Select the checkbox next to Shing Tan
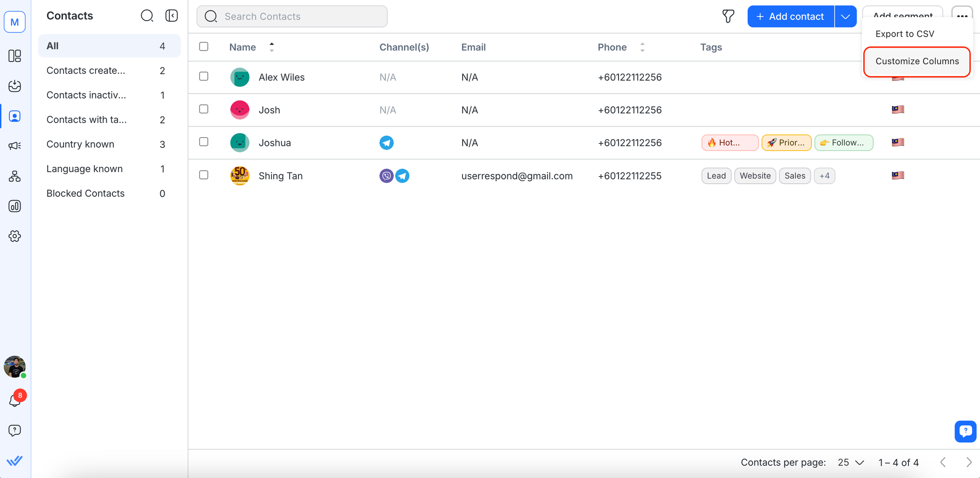The width and height of the screenshot is (980, 478). pyautogui.click(x=204, y=175)
